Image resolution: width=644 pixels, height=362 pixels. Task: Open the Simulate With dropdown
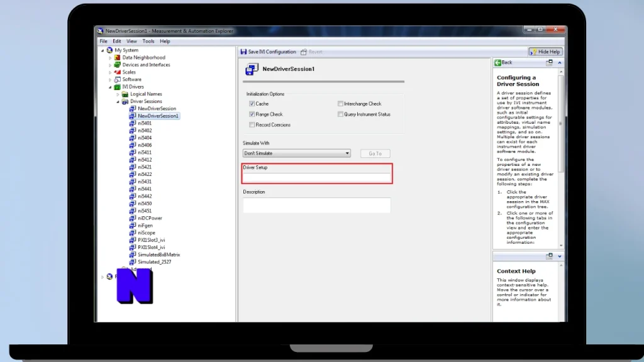pos(297,153)
